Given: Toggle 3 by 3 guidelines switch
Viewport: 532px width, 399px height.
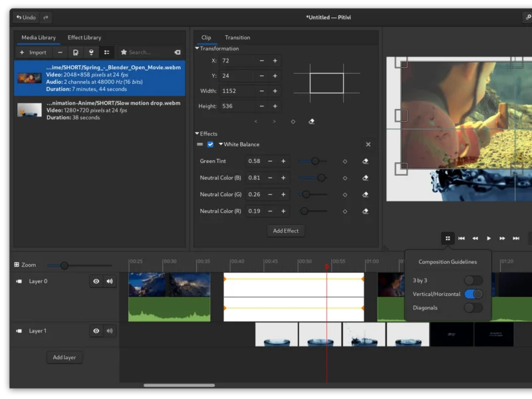Looking at the screenshot, I should 473,281.
